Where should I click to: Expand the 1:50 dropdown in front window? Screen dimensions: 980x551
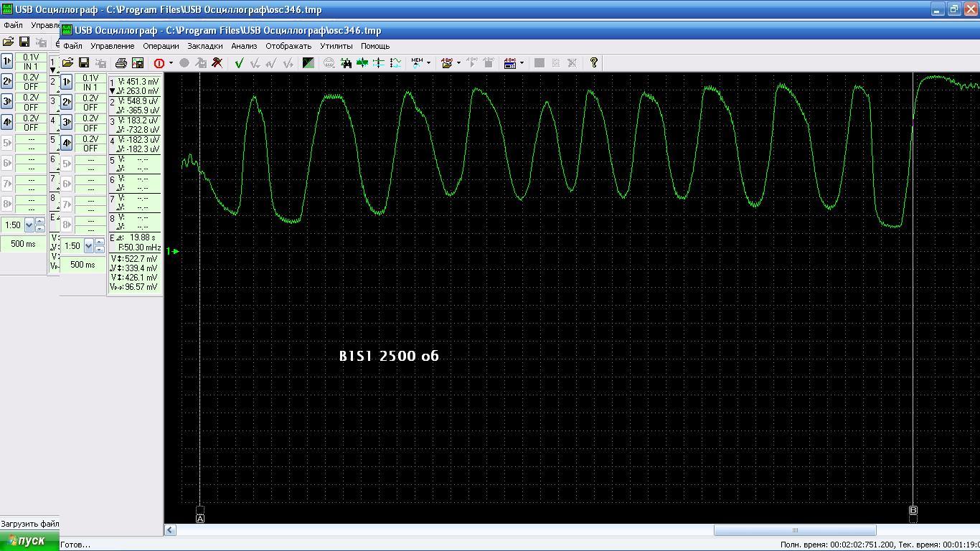tap(89, 246)
